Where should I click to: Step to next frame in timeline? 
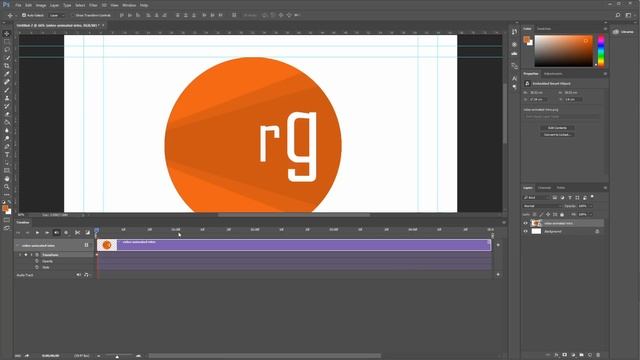click(x=47, y=232)
